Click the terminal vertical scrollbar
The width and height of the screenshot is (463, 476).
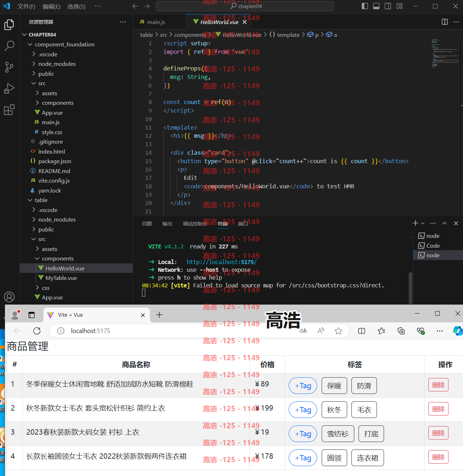[411, 288]
